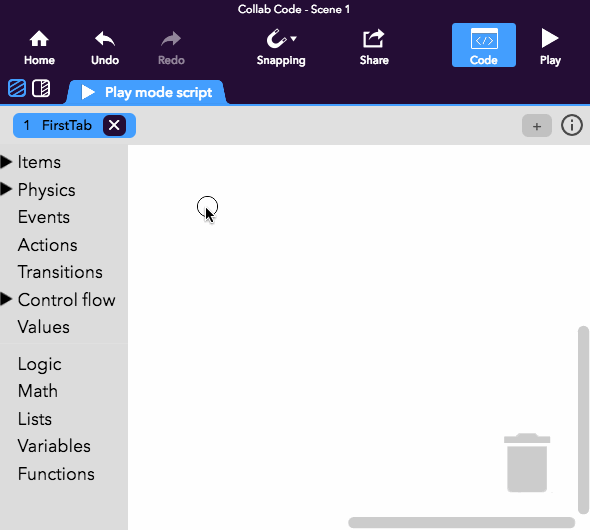Start the scene with Play button

pos(550,48)
